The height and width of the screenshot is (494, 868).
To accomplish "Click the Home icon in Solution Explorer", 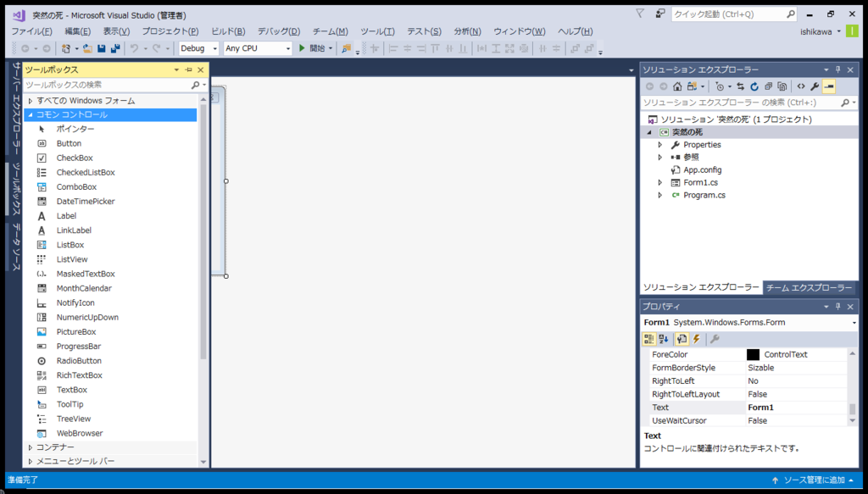I will coord(677,86).
